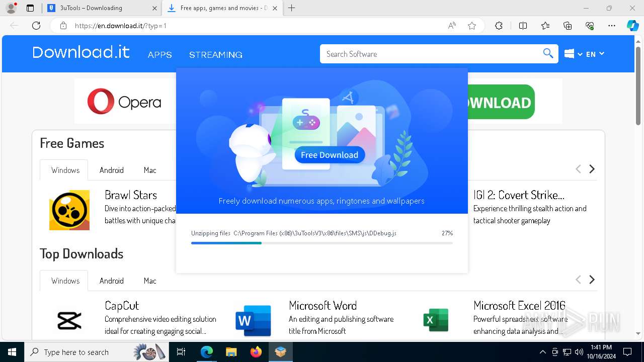Click the browser Back arrow
Image resolution: width=644 pixels, height=362 pixels.
click(x=14, y=26)
